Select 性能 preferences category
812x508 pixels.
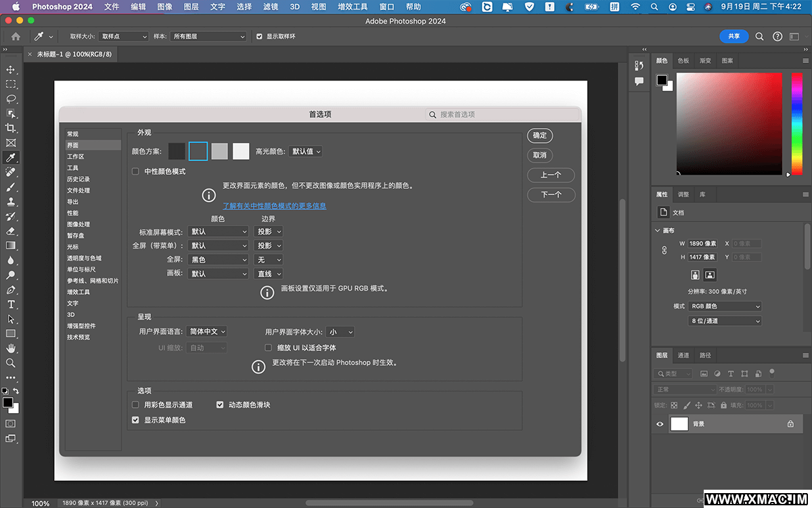click(72, 213)
